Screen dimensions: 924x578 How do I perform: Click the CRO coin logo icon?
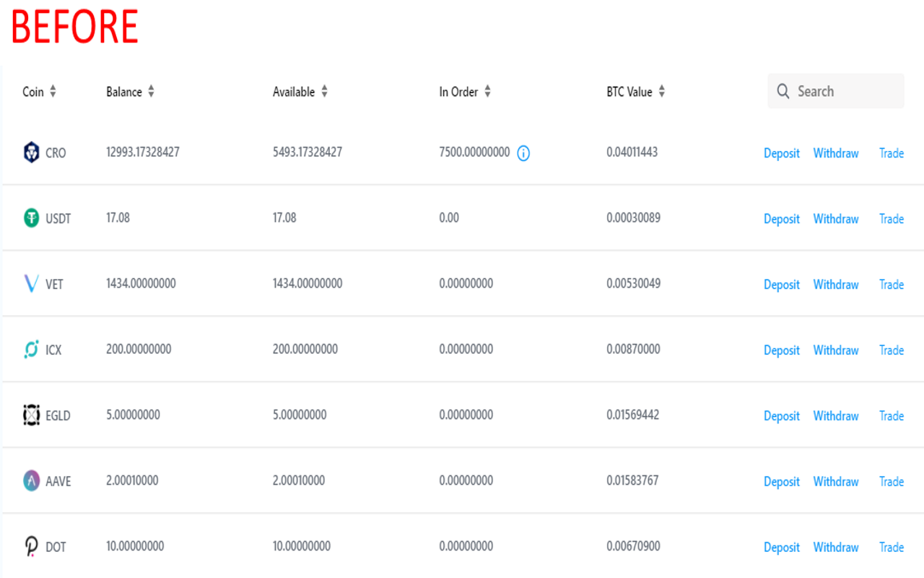31,152
